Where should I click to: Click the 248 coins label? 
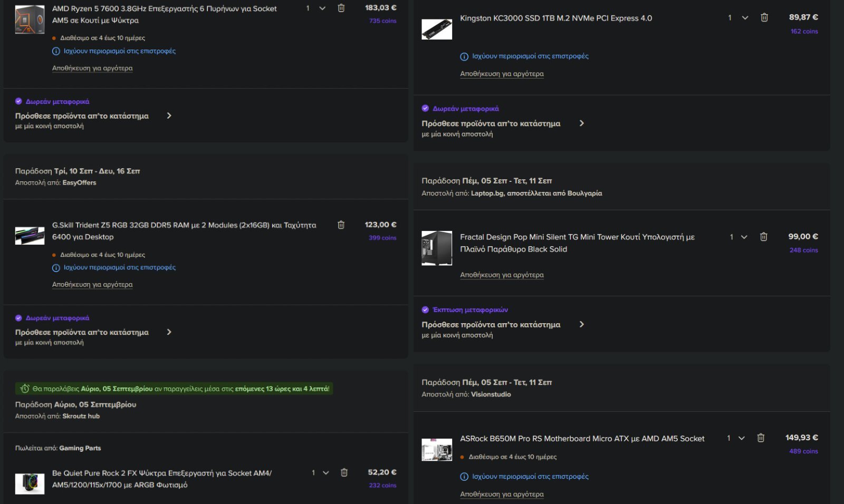coord(803,250)
